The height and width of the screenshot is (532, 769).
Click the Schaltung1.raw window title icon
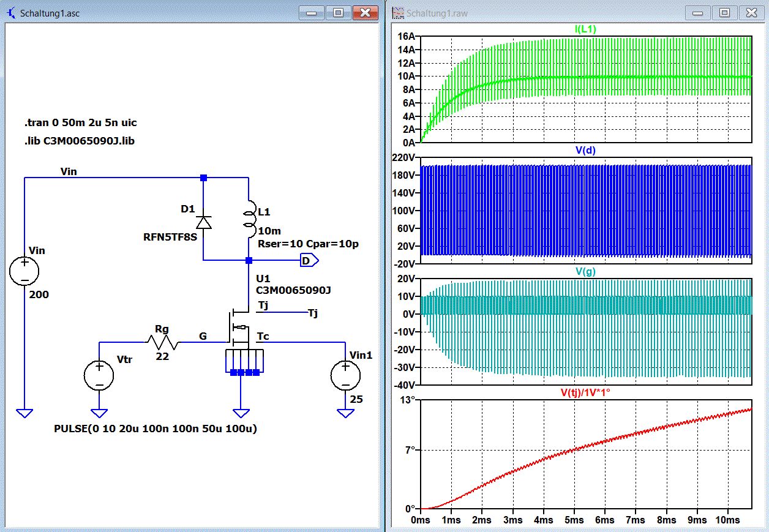pyautogui.click(x=398, y=13)
